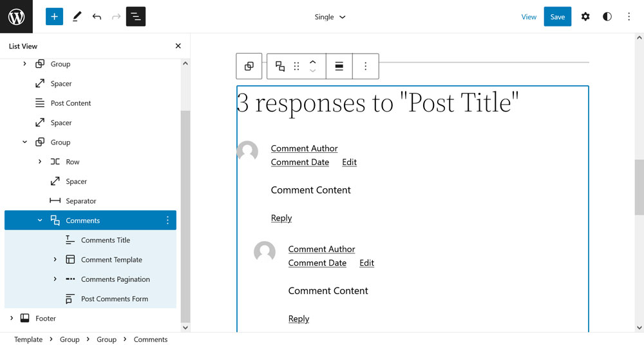
Task: Select the Comments Title block icon
Action: pos(70,240)
